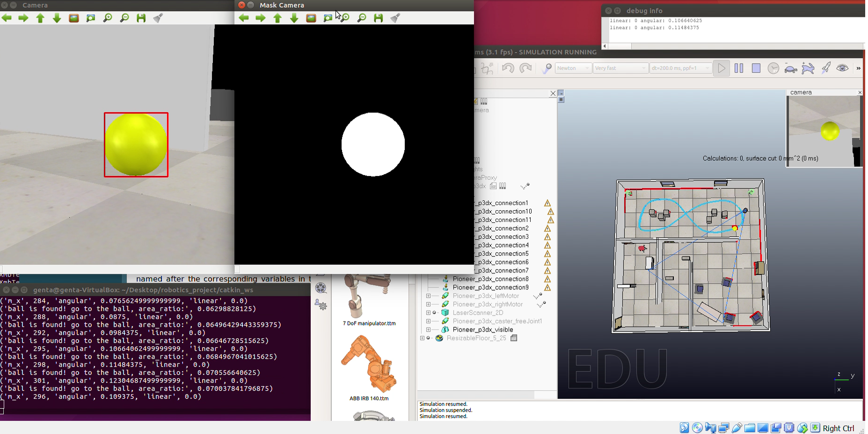Click the red image icon in Camera window toolbar

[x=74, y=18]
